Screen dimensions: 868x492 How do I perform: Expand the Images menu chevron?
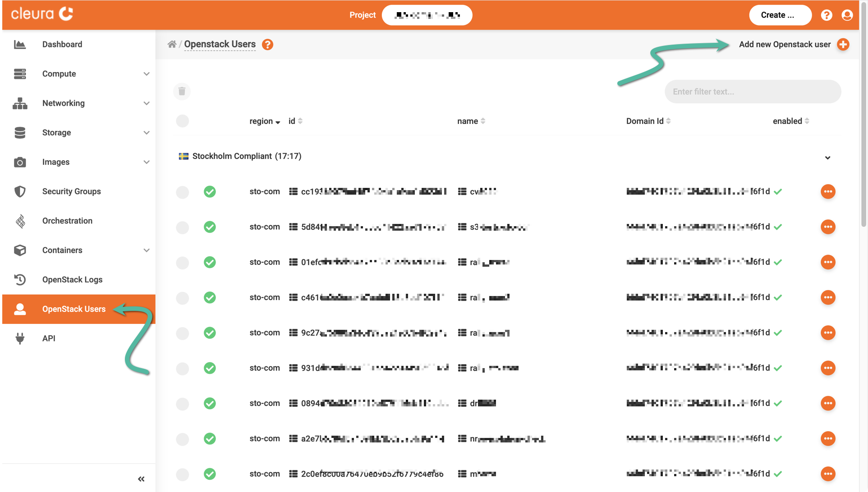[146, 162]
